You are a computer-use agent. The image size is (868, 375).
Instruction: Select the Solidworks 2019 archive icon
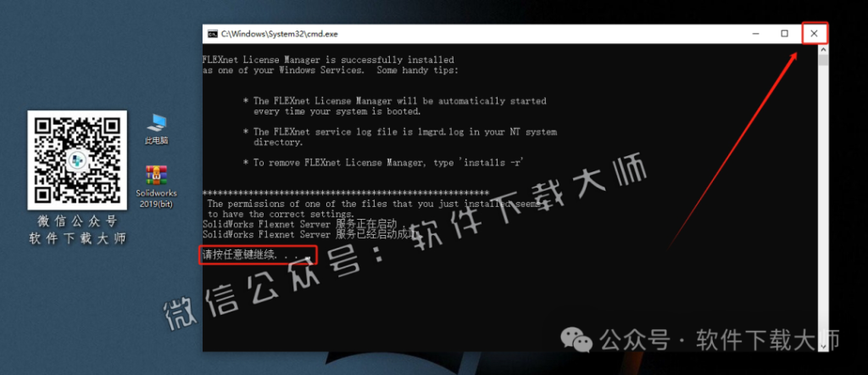pyautogui.click(x=157, y=175)
